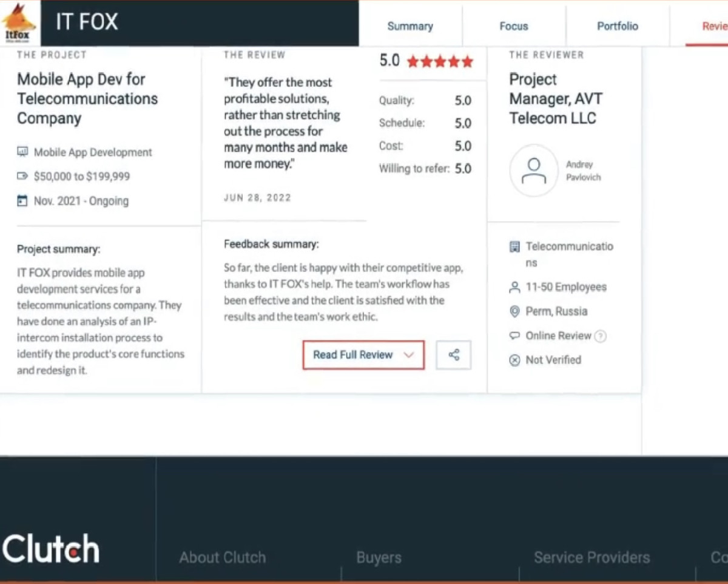The width and height of the screenshot is (728, 584).
Task: Click the Read Full Review button label
Action: coord(353,355)
